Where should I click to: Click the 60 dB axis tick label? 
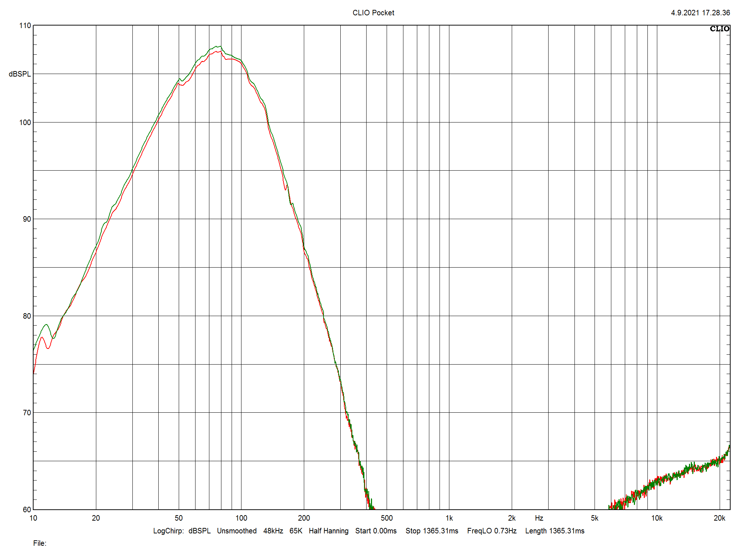click(x=27, y=510)
